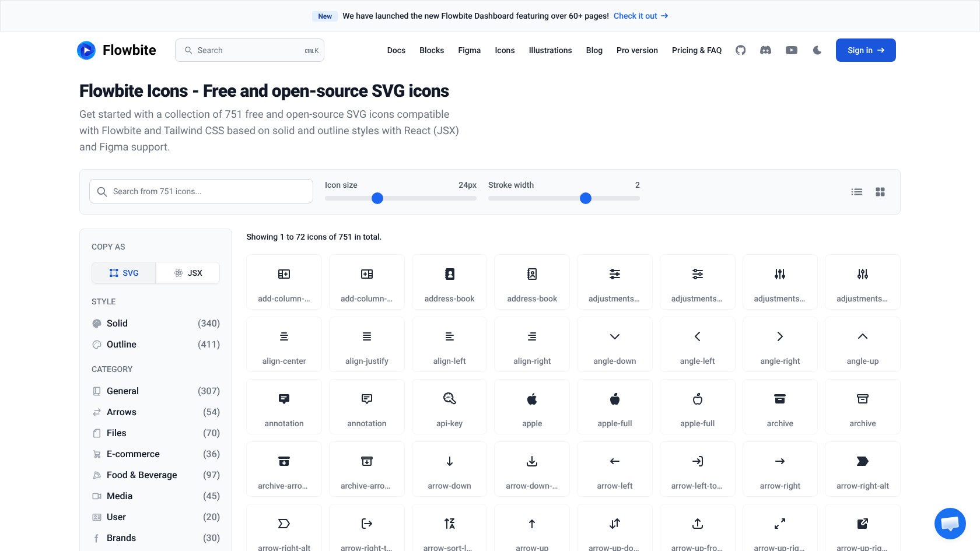Copy the apple brand icon
Viewport: 980px width, 551px height.
[x=532, y=406]
